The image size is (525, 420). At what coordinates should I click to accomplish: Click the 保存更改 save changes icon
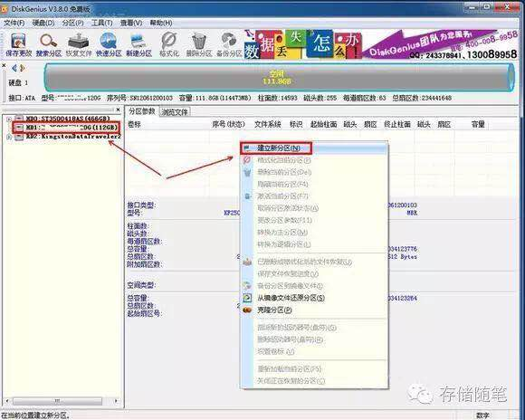(x=19, y=45)
